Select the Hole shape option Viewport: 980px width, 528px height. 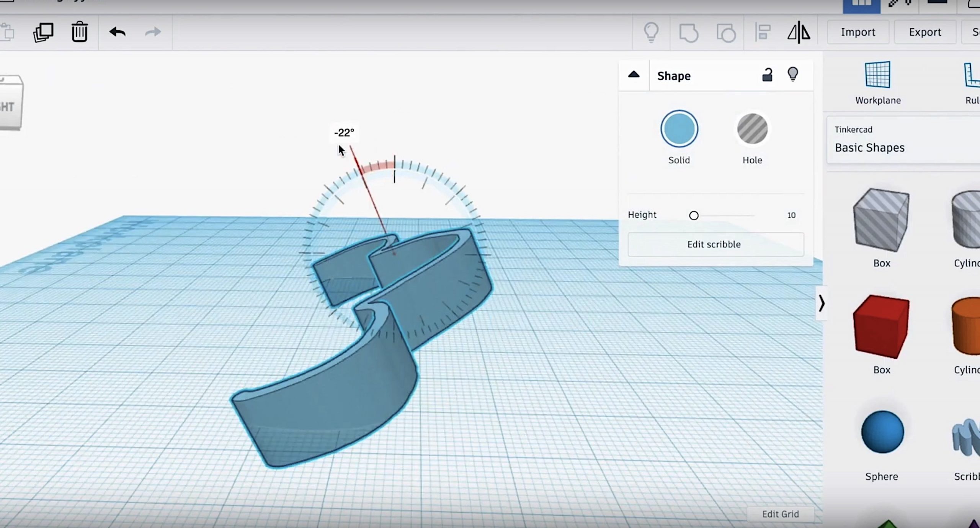click(x=752, y=129)
